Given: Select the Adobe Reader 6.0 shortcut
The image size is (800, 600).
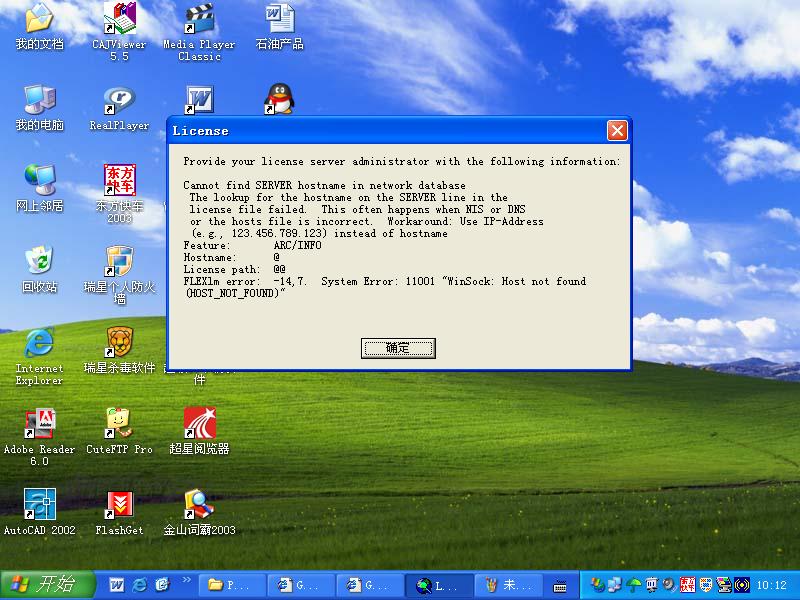Looking at the screenshot, I should (x=39, y=437).
